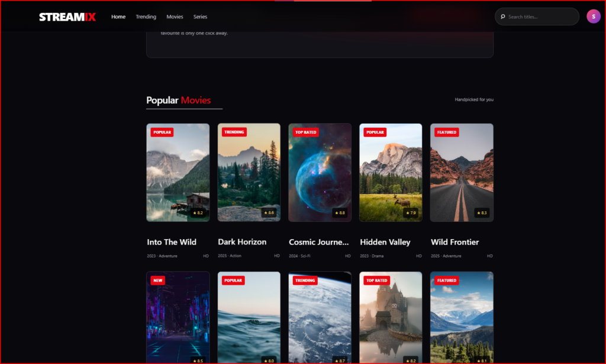The height and width of the screenshot is (364, 606).
Task: Focus the Search titles input field
Action: point(537,17)
